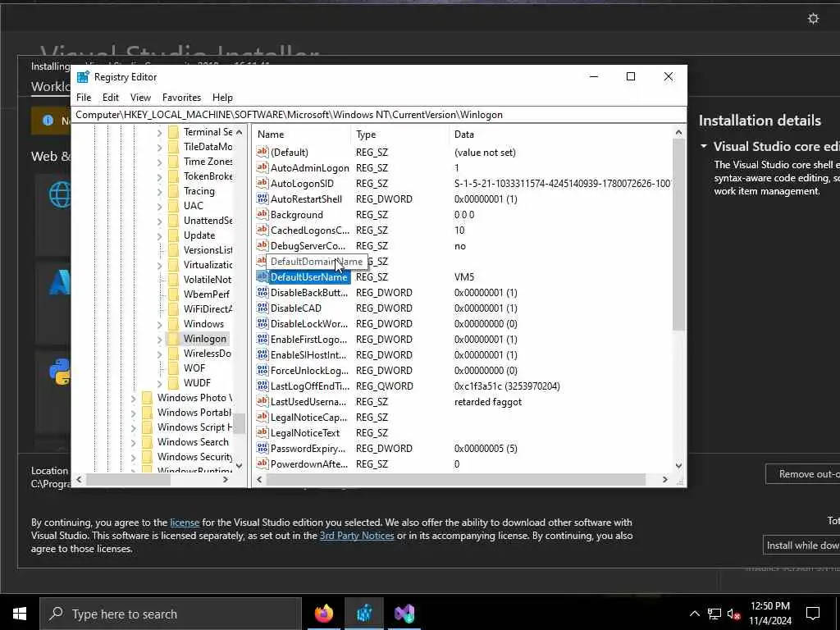Image resolution: width=840 pixels, height=630 pixels.
Task: Click the LastLogOffEndTi... QWORD icon
Action: tap(262, 386)
